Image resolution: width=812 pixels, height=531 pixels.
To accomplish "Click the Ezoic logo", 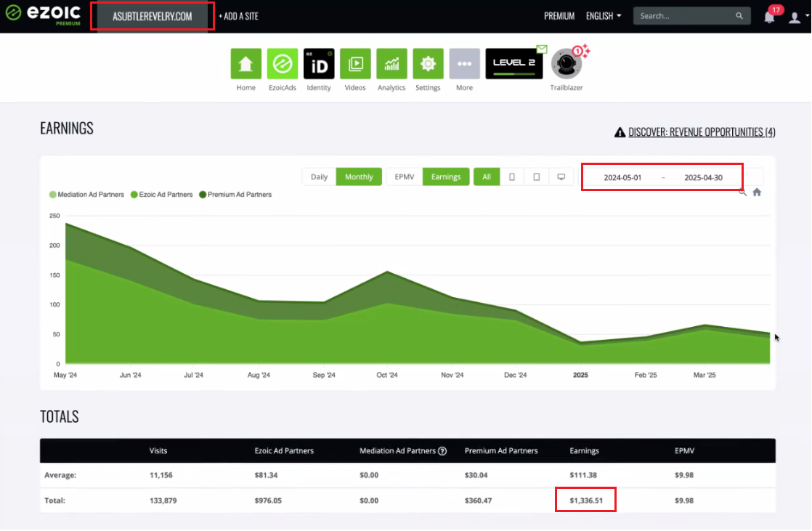I will [43, 14].
